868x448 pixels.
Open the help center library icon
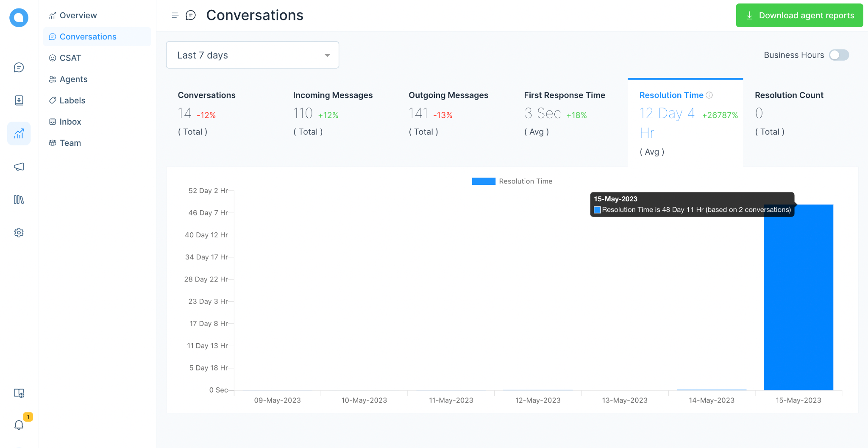(19, 200)
